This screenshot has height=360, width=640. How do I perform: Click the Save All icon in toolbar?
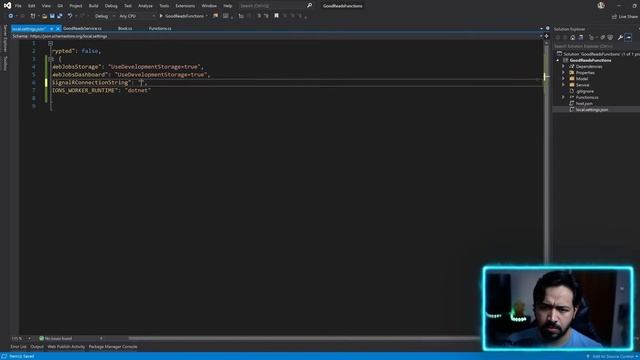[x=60, y=16]
